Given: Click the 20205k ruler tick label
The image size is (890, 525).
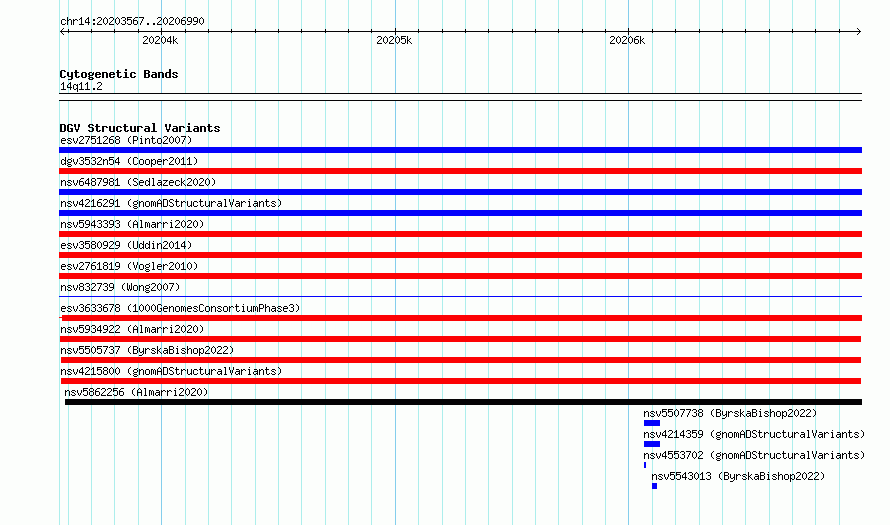Looking at the screenshot, I should tap(394, 40).
